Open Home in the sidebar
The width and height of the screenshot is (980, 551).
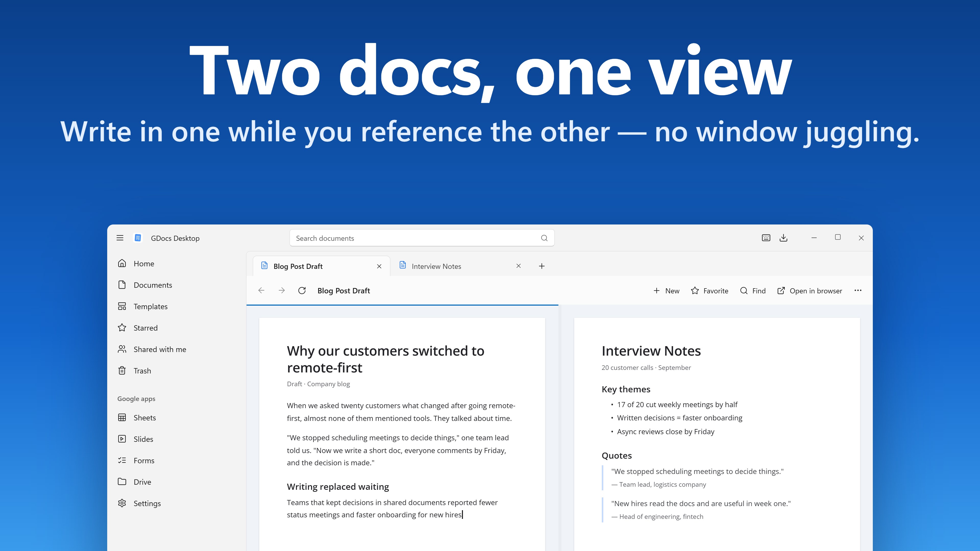[x=177, y=264]
